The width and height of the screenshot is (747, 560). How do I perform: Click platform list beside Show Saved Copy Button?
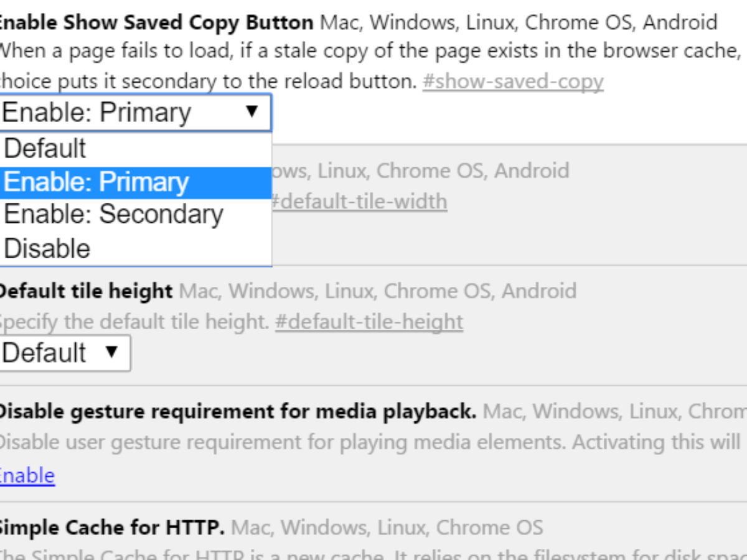click(x=518, y=23)
